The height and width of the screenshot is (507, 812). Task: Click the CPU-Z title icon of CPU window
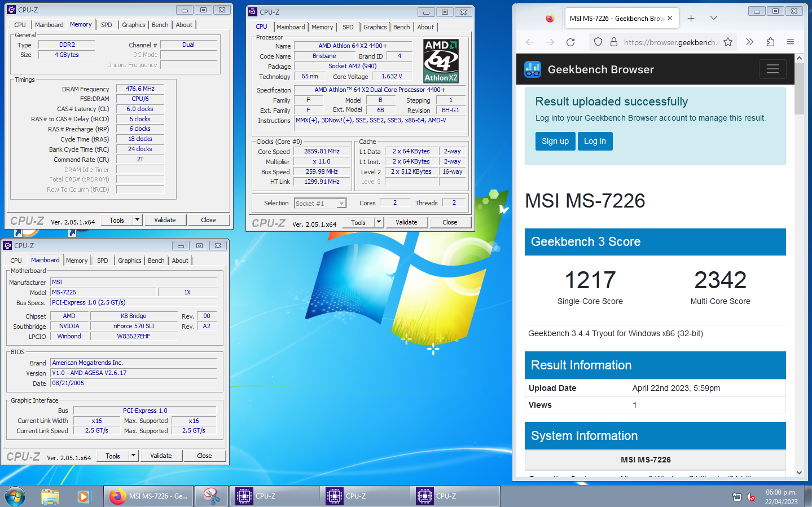253,12
